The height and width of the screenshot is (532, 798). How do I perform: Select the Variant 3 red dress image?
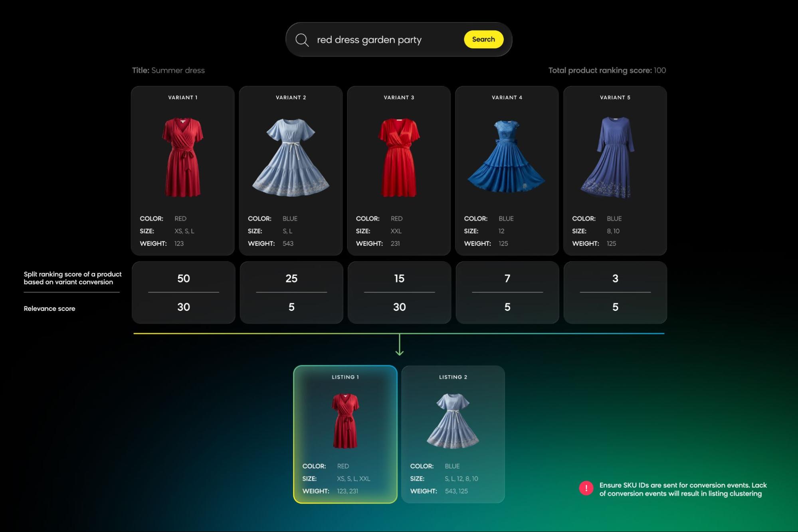399,157
